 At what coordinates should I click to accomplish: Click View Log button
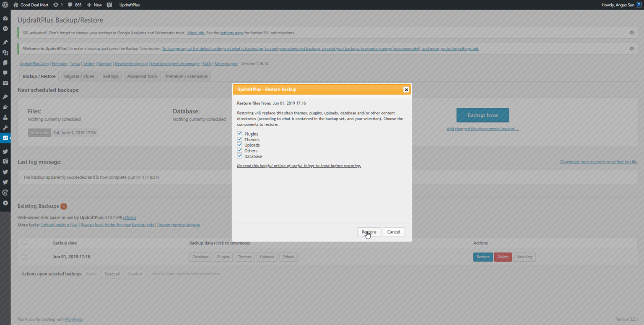pyautogui.click(x=524, y=257)
